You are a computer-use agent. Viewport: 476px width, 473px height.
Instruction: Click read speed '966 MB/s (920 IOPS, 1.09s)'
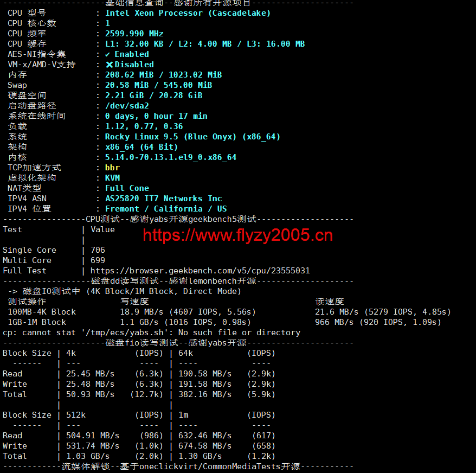378,322
